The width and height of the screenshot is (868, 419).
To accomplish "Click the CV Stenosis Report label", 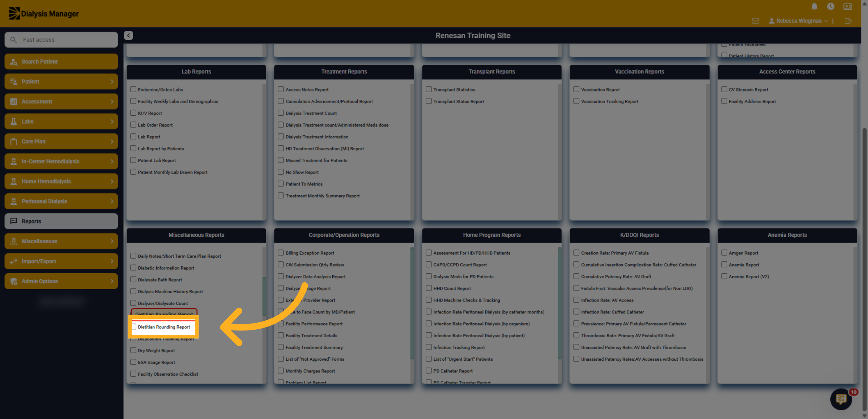I will tap(748, 90).
